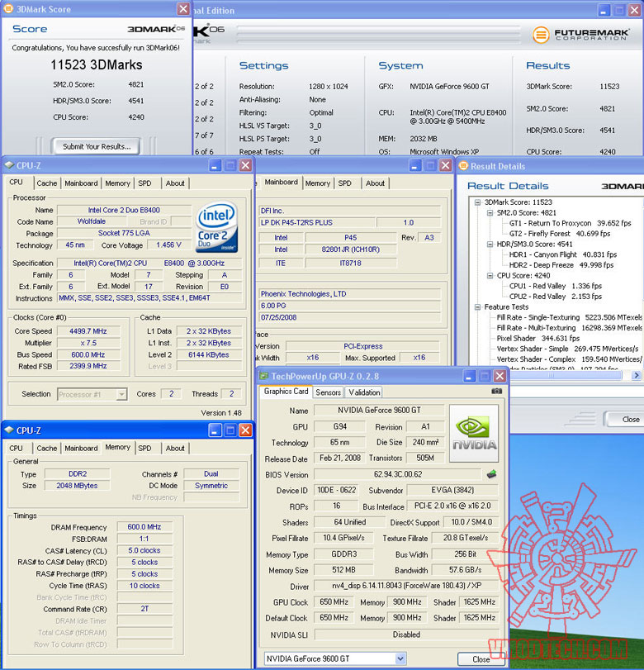
Task: Click the NVIDIA logo in GPU-Z
Action: point(474,433)
